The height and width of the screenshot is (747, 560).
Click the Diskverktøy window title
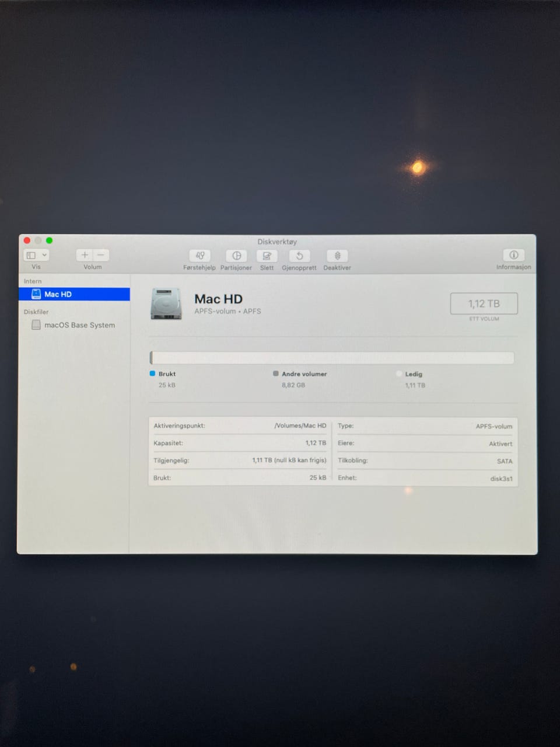pos(277,242)
